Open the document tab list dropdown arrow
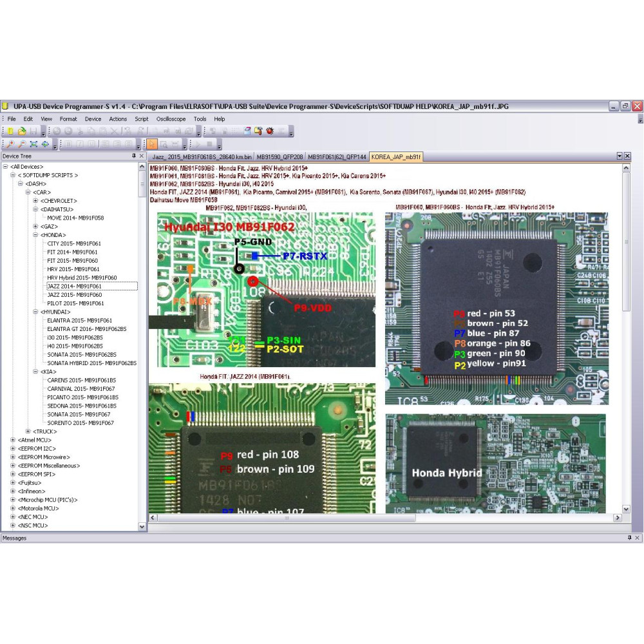 click(x=620, y=156)
